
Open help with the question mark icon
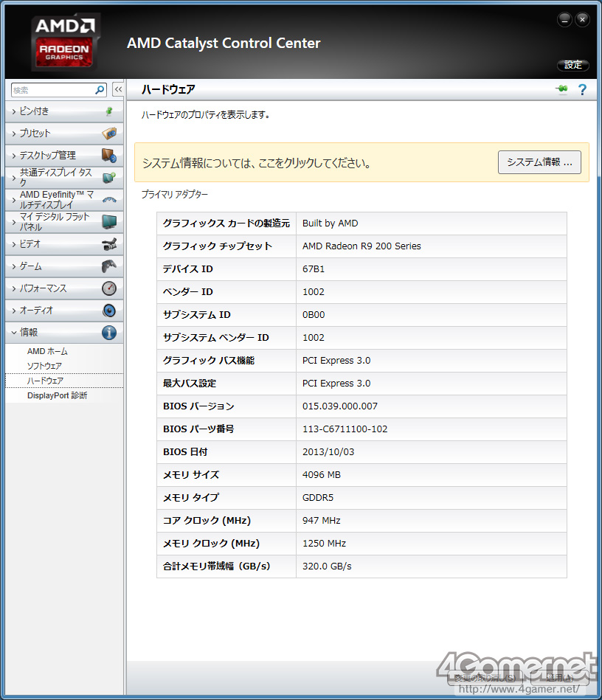point(582,90)
